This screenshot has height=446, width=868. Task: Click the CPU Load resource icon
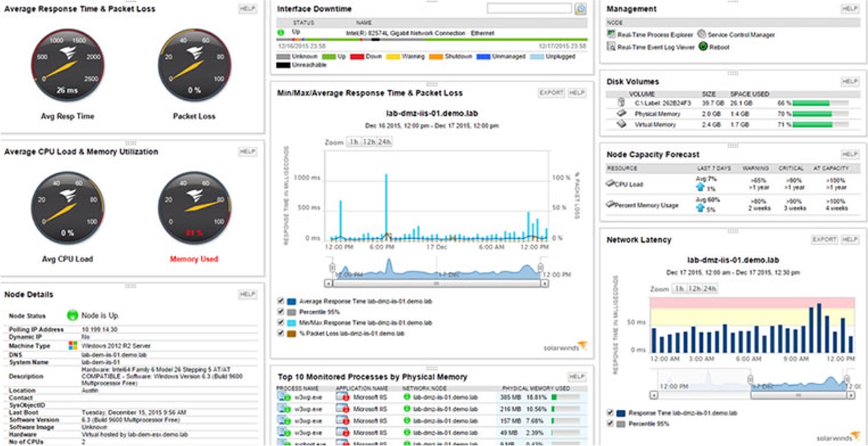tap(611, 184)
